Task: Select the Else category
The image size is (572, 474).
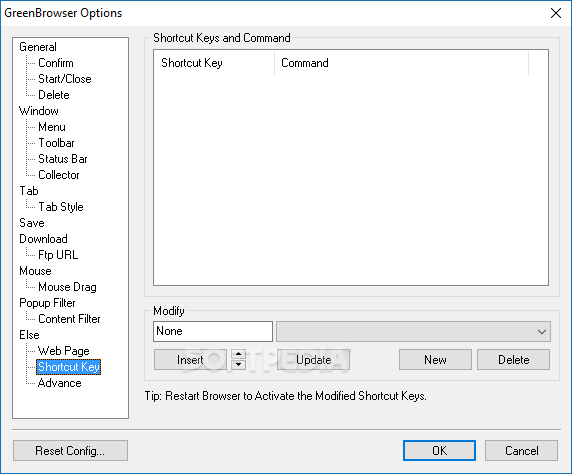Action: pyautogui.click(x=29, y=335)
